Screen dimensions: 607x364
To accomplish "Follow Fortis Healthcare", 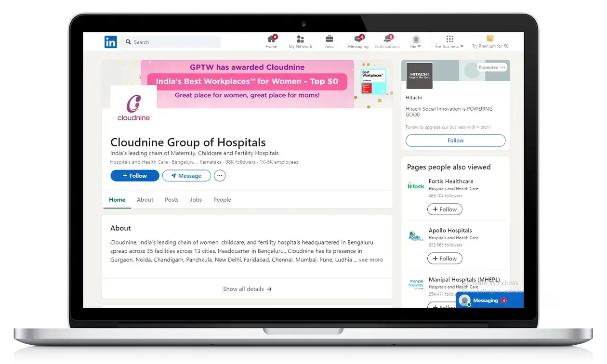I will pos(445,209).
